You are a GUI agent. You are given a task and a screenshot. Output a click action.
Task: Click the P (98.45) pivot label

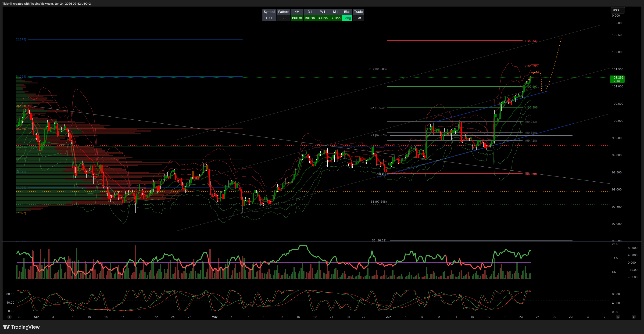tap(380, 174)
